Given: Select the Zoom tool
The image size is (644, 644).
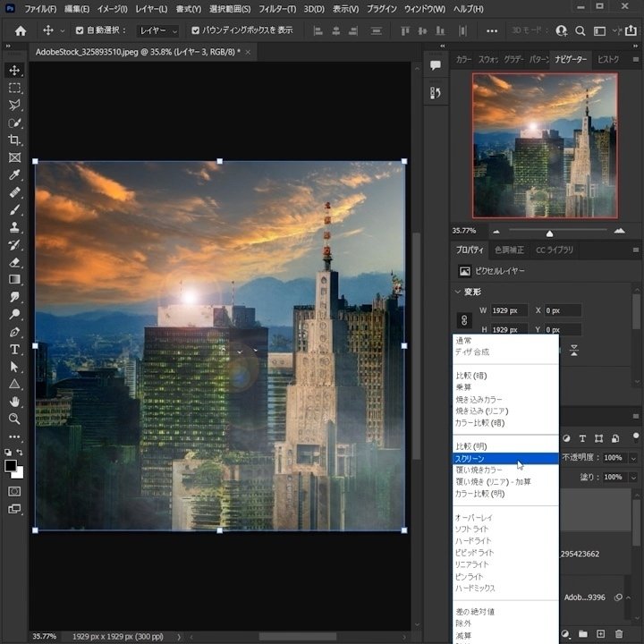Looking at the screenshot, I should [14, 419].
